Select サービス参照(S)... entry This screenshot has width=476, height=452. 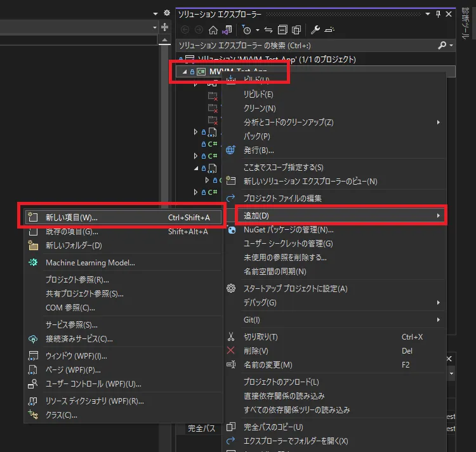click(123, 325)
